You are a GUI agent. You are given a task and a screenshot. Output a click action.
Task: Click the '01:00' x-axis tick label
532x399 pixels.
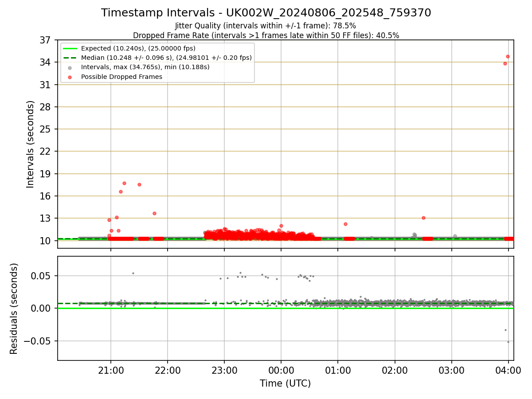click(x=338, y=370)
